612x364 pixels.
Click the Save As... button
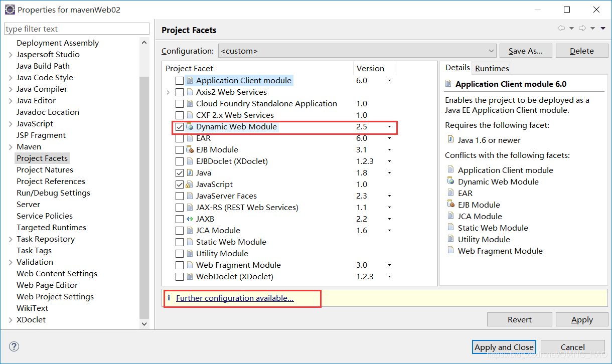pyautogui.click(x=526, y=51)
